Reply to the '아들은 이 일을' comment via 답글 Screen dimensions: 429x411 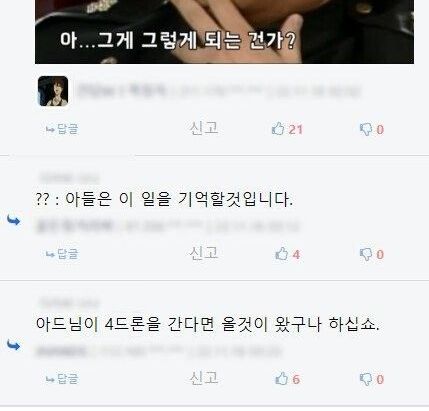click(x=62, y=254)
